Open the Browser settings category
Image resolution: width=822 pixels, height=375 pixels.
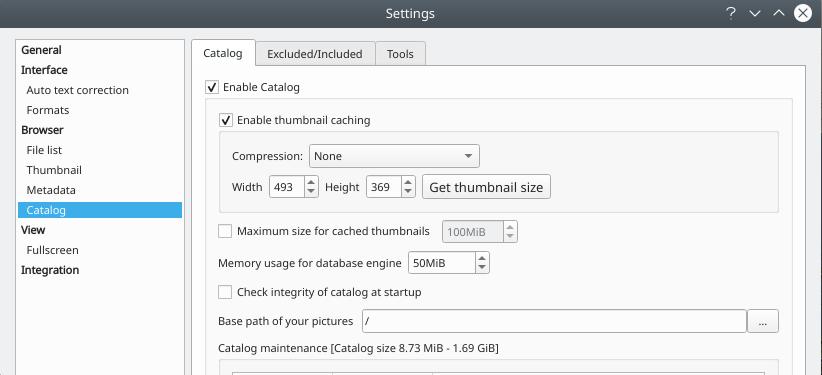tap(42, 130)
